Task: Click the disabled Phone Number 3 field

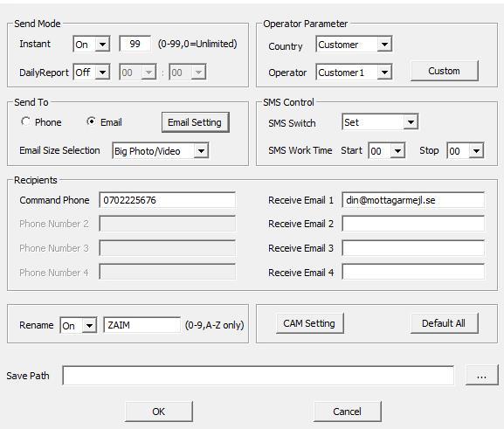Action: pos(167,248)
